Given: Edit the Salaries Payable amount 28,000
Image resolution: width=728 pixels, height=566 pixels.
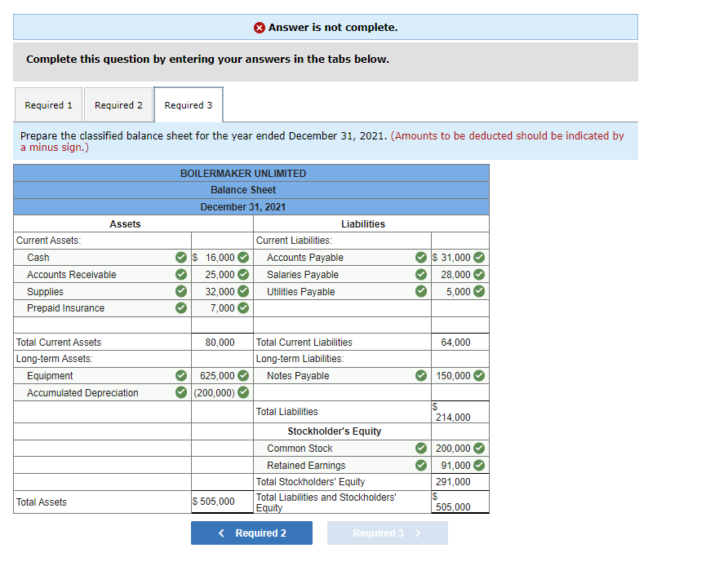Looking at the screenshot, I should point(460,275).
